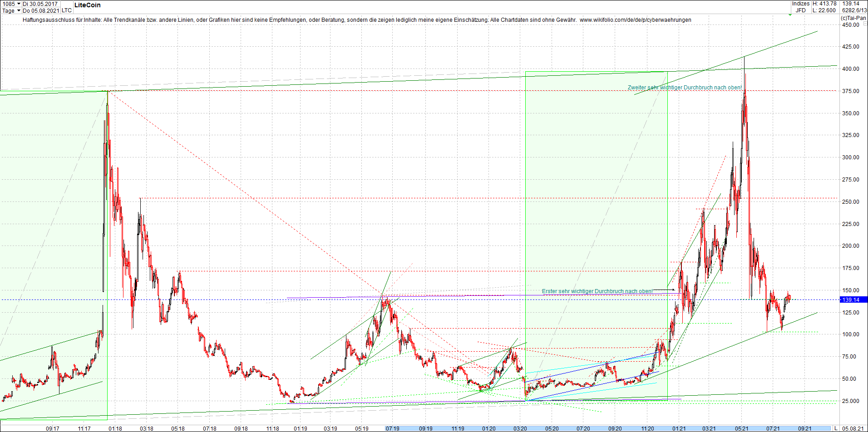Click the 250.00 price scale label
The height and width of the screenshot is (432, 868).
(851, 202)
